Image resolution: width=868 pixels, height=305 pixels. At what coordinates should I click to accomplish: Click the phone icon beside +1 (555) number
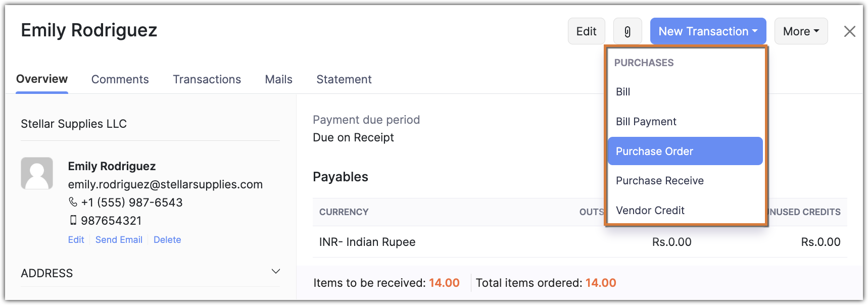(73, 202)
